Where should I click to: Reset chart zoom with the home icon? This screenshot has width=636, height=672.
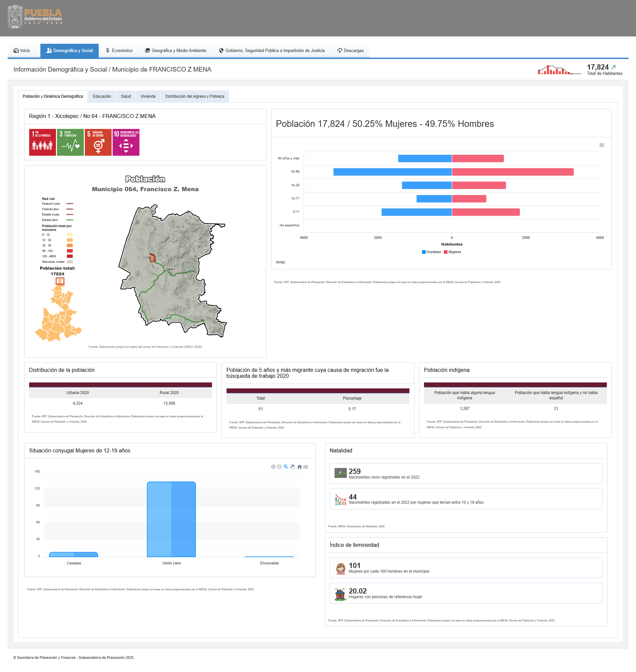pos(299,467)
